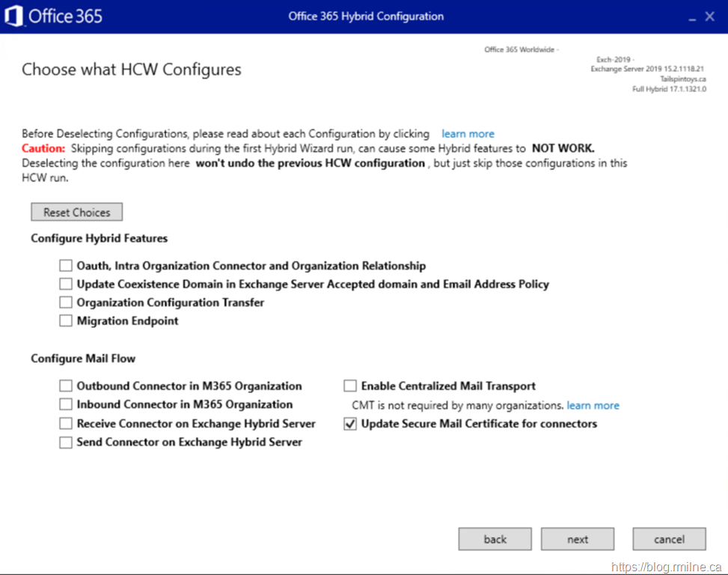The width and height of the screenshot is (728, 575).
Task: Go to previous step with back button
Action: pos(495,539)
